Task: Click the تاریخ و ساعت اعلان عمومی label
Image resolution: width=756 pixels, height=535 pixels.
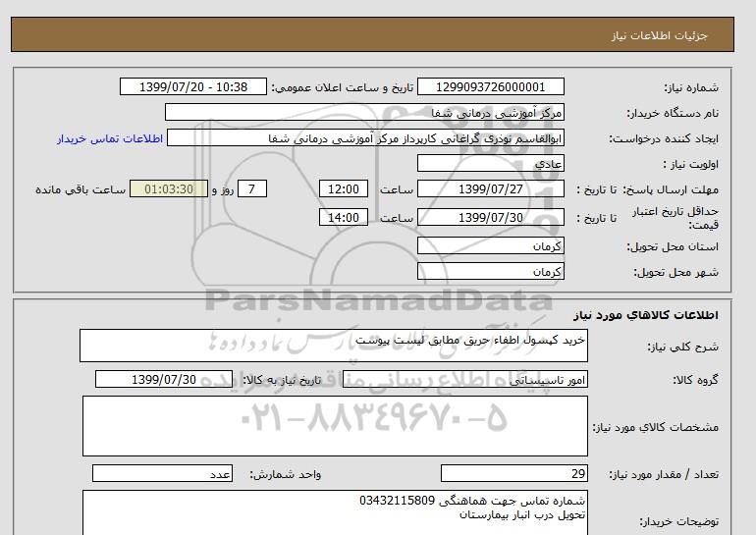Action: pyautogui.click(x=343, y=87)
